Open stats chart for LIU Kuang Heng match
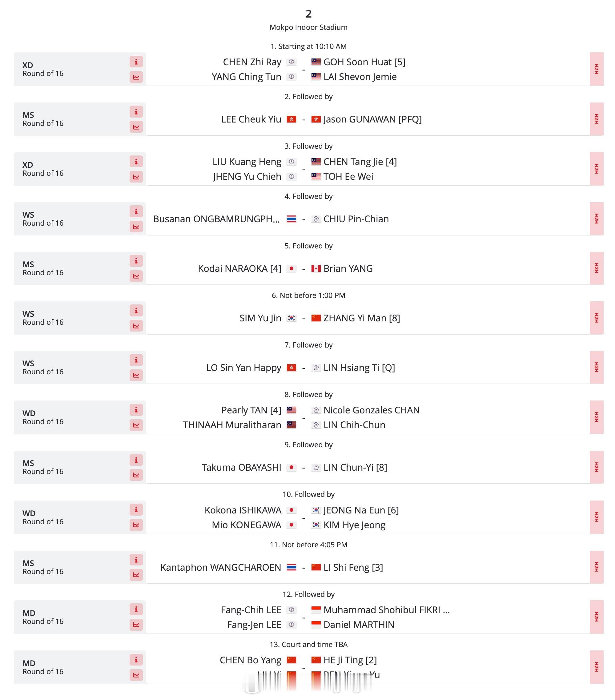 pos(136,177)
